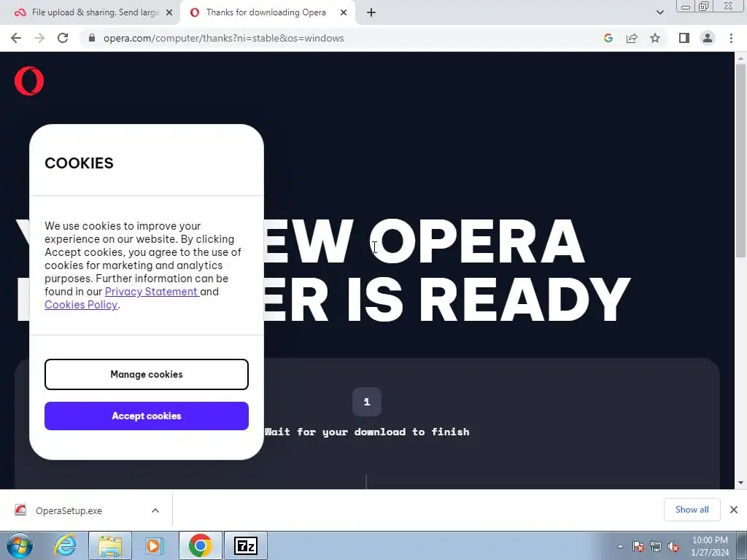Click the page's vertical scrollbar thumb
Viewport: 747px width, 560px height.
pyautogui.click(x=740, y=160)
